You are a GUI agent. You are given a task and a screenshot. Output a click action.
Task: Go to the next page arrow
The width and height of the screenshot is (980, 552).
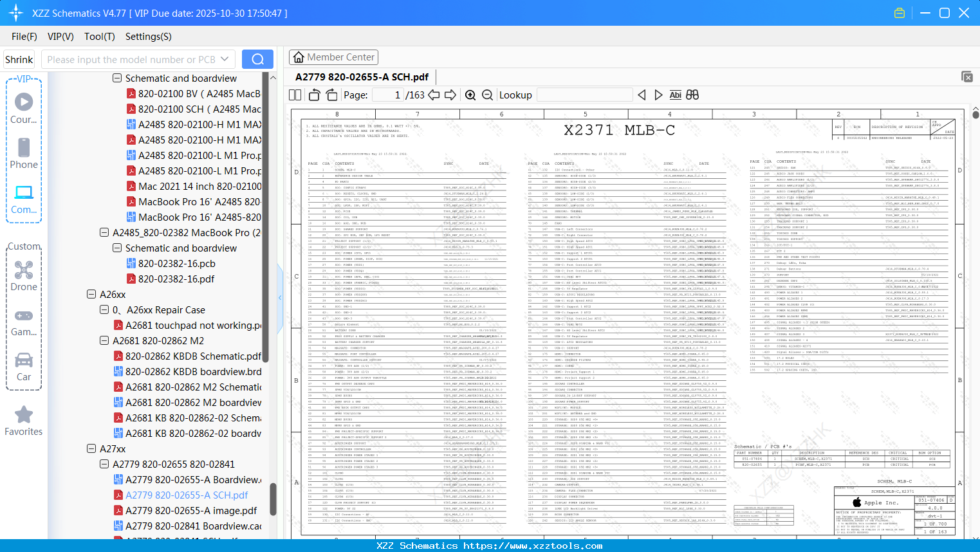coord(450,95)
